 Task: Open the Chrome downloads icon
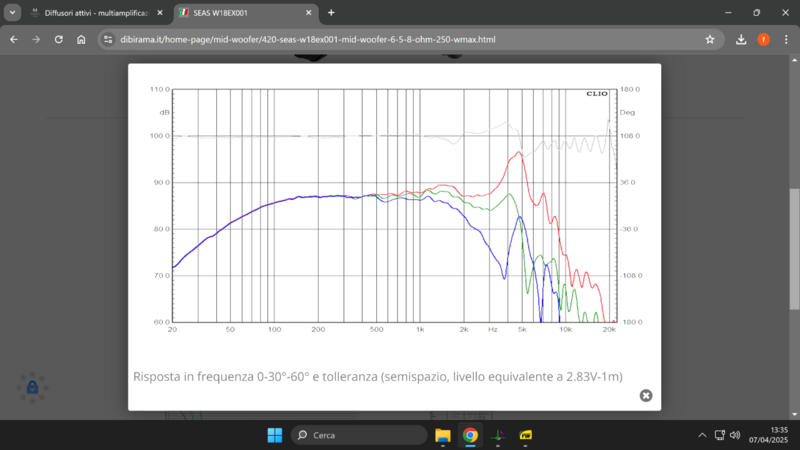[741, 39]
